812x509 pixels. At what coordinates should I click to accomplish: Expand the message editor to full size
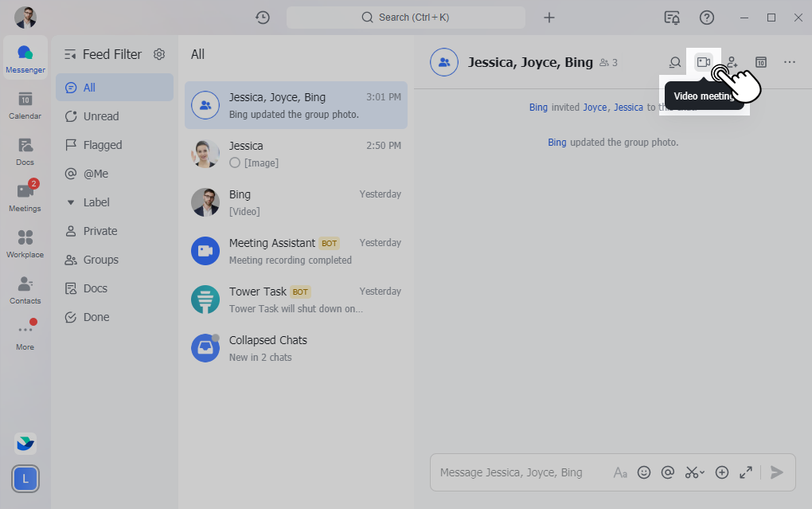(x=746, y=472)
